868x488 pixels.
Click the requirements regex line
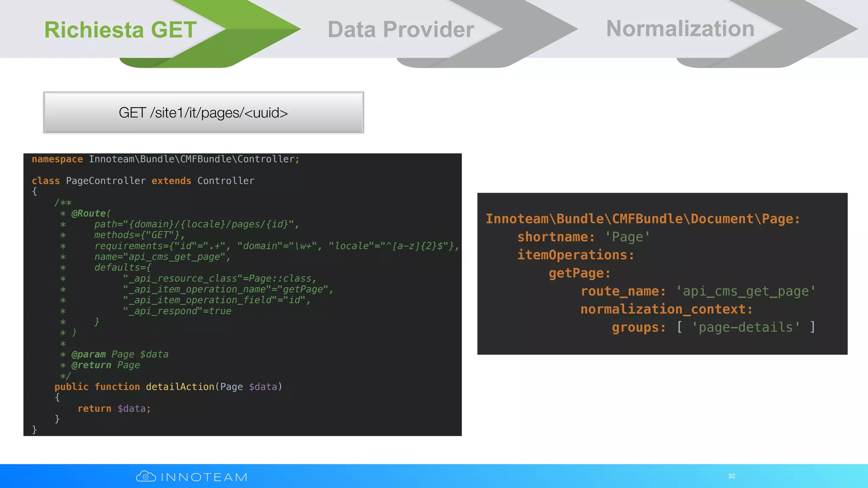(277, 246)
